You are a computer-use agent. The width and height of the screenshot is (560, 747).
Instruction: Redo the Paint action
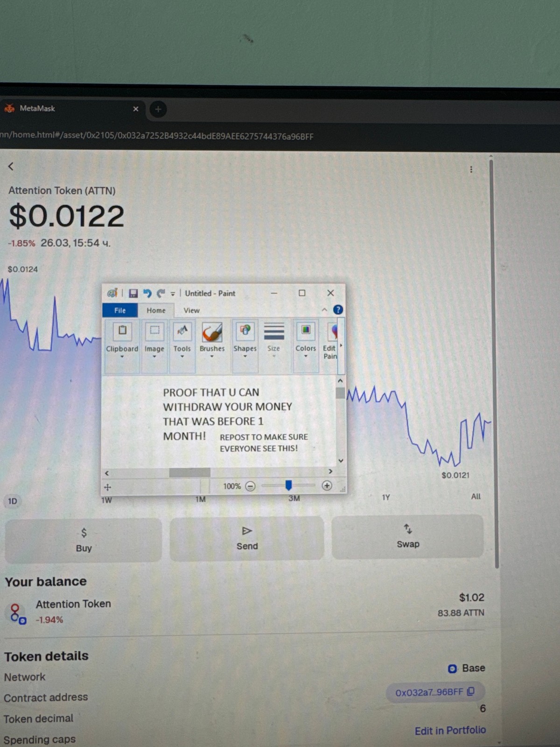pos(161,293)
